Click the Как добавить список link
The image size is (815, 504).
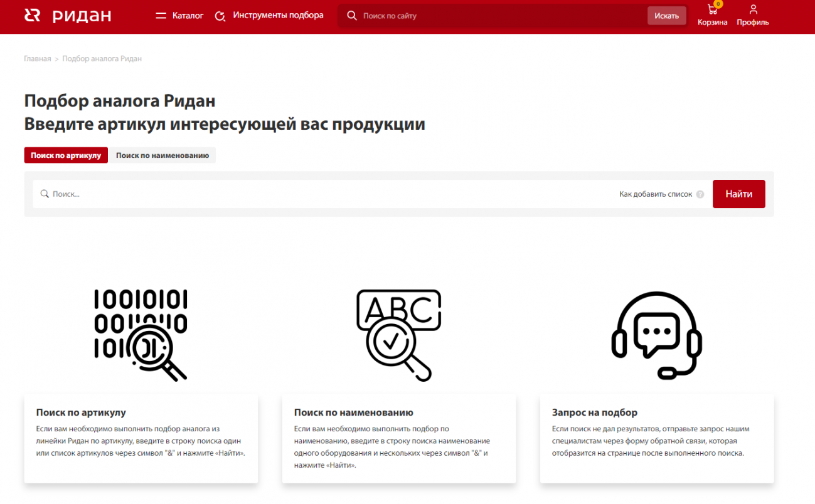[x=655, y=194]
